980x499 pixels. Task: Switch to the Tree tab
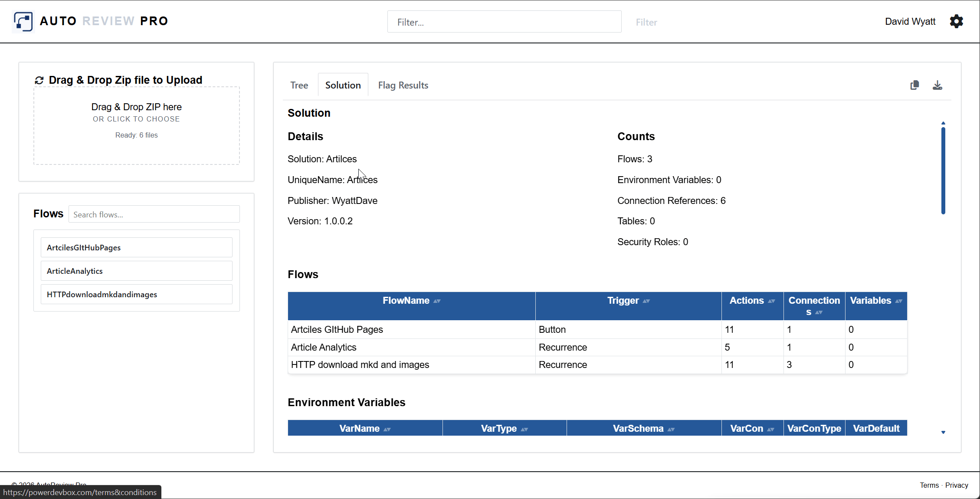click(299, 85)
